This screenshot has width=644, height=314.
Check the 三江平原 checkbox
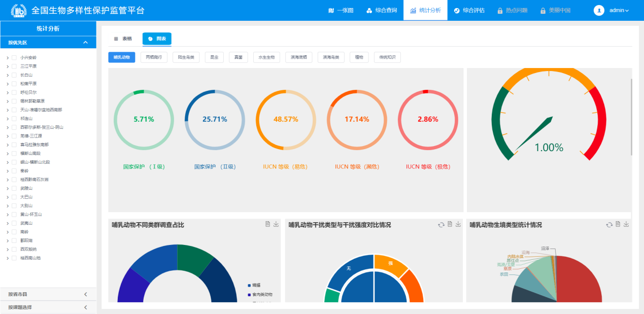(x=14, y=66)
